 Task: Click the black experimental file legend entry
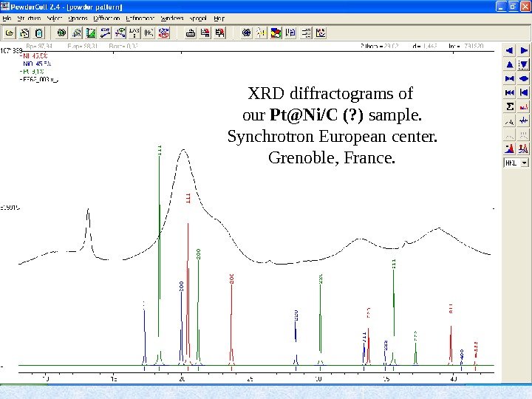(39, 79)
